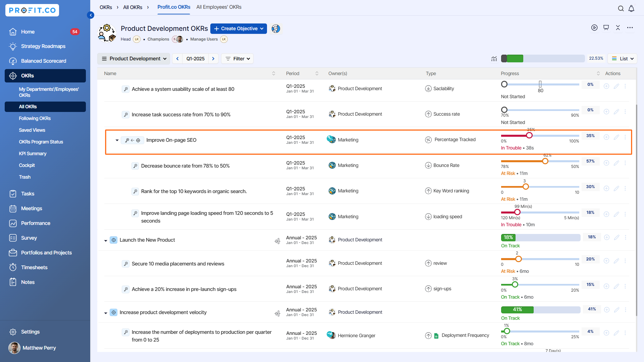Click the play presentation icon
The image size is (644, 362).
click(594, 28)
